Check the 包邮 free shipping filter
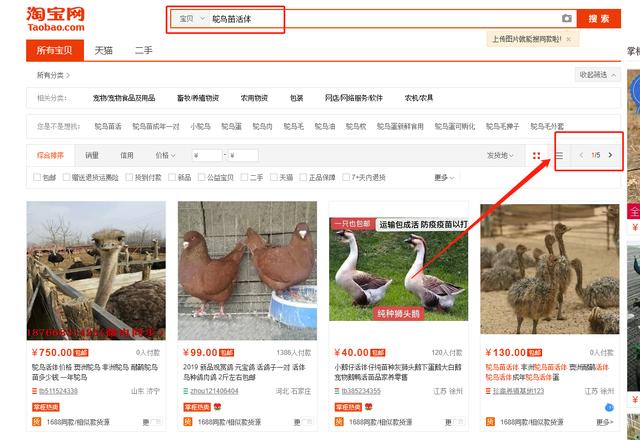640x440 pixels. click(x=37, y=177)
